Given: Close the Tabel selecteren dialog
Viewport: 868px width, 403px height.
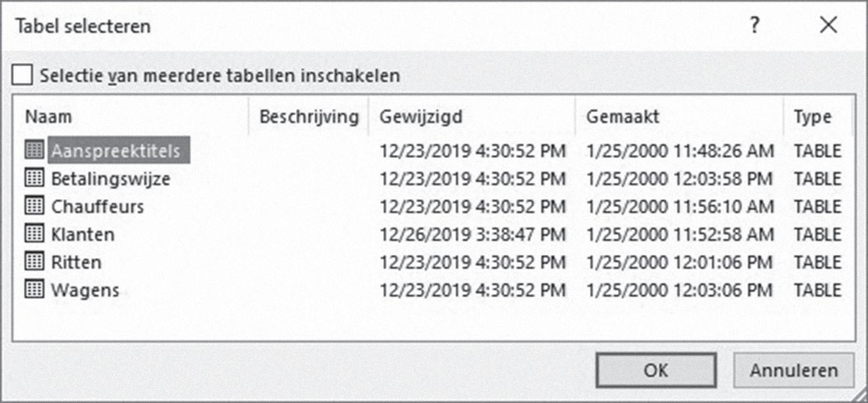Looking at the screenshot, I should [x=829, y=26].
